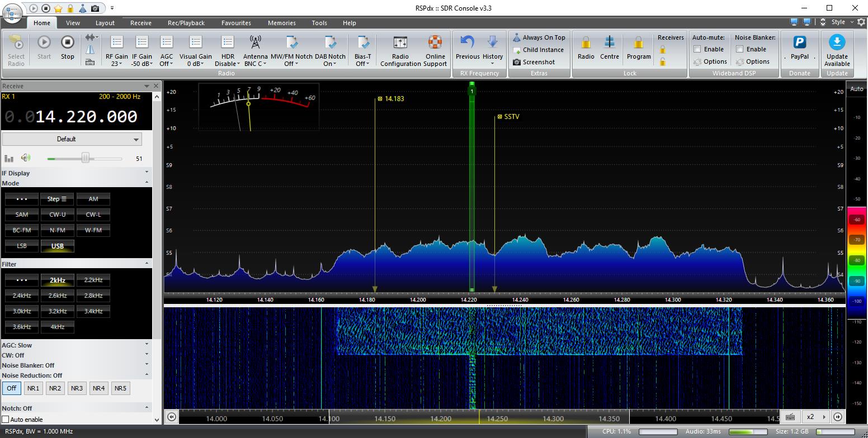Enable the Auto-mute checkbox
This screenshot has height=438, width=868.
697,49
